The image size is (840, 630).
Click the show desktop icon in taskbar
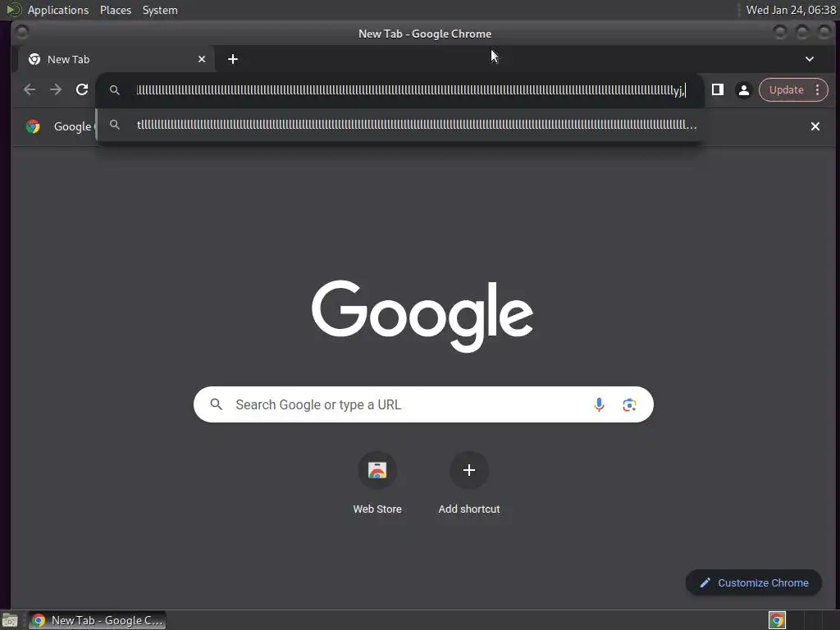[x=10, y=620]
